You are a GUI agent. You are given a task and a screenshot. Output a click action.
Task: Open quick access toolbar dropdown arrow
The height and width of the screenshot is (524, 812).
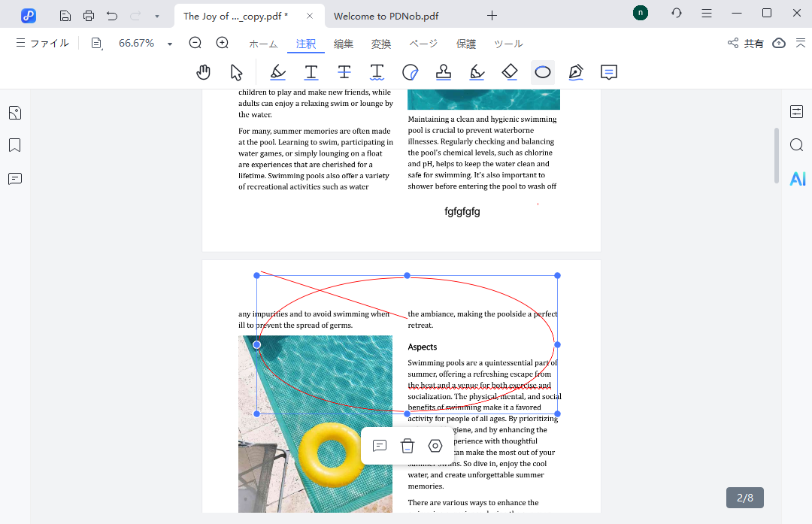point(156,15)
